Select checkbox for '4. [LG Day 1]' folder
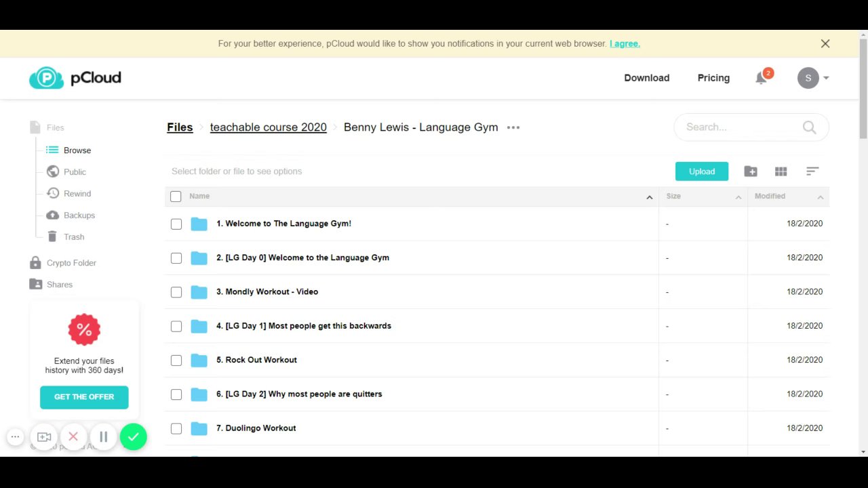The width and height of the screenshot is (868, 488). coord(176,327)
